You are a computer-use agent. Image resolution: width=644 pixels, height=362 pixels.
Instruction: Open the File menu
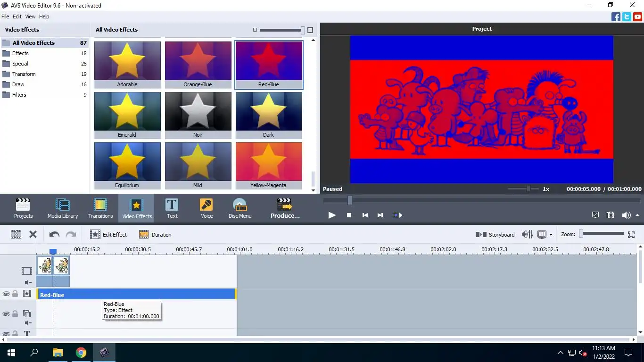pos(5,16)
